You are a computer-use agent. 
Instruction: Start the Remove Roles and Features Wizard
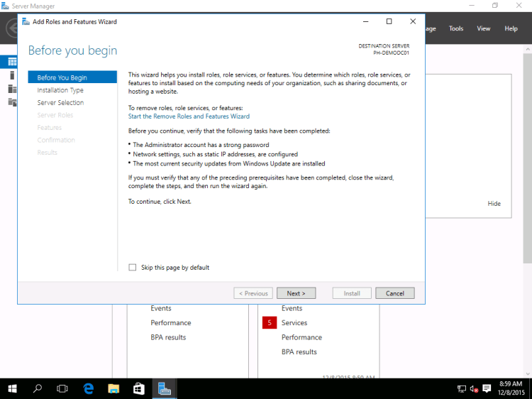(x=189, y=116)
